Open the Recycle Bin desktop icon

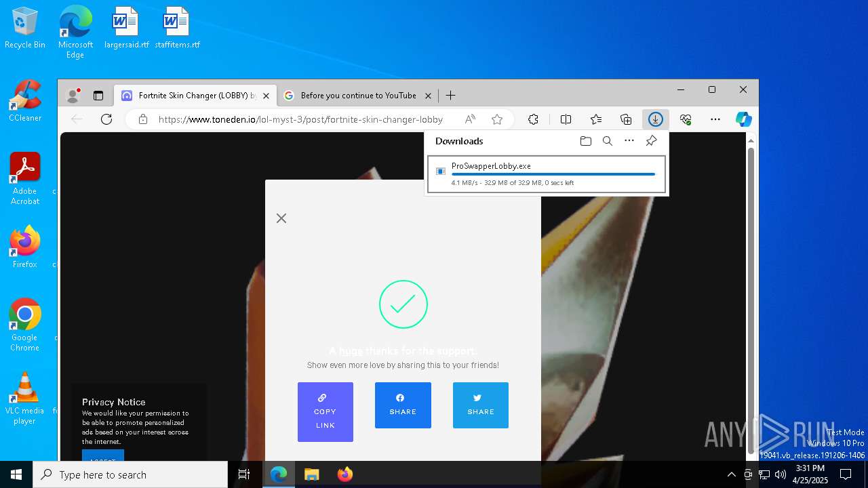(x=25, y=28)
